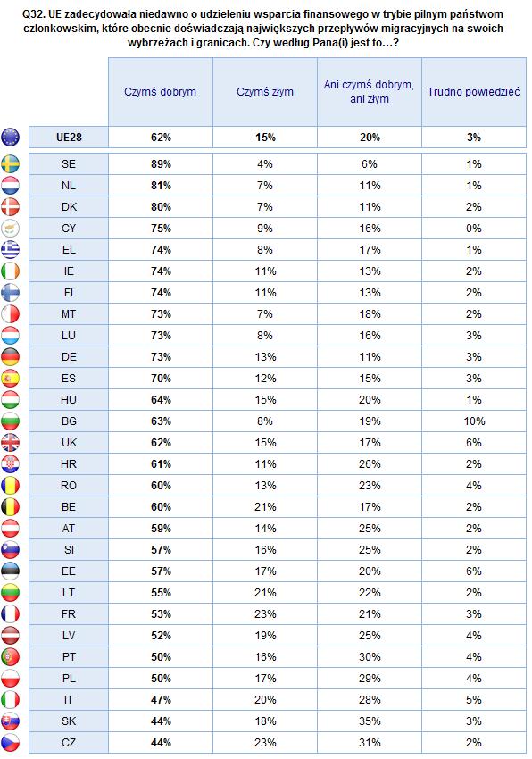Image resolution: width=532 pixels, height=759 pixels.
Task: Click the Czymś dobrym column header
Action: coord(161,92)
